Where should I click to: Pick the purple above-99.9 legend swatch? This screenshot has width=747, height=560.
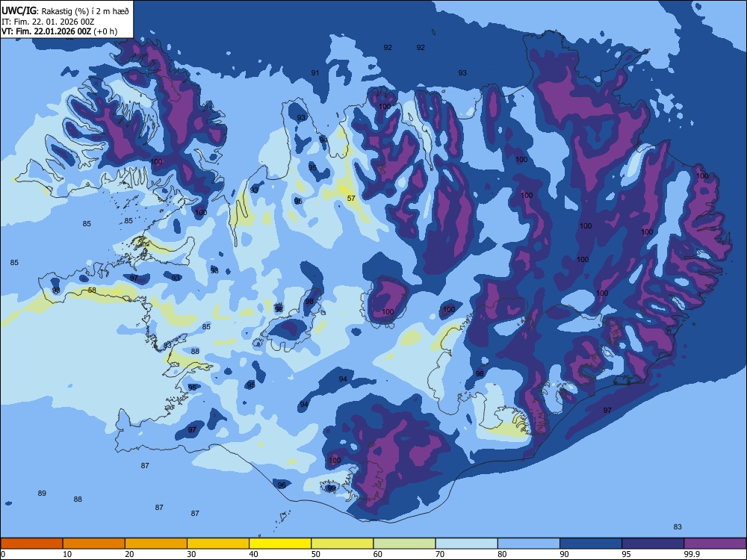715,544
